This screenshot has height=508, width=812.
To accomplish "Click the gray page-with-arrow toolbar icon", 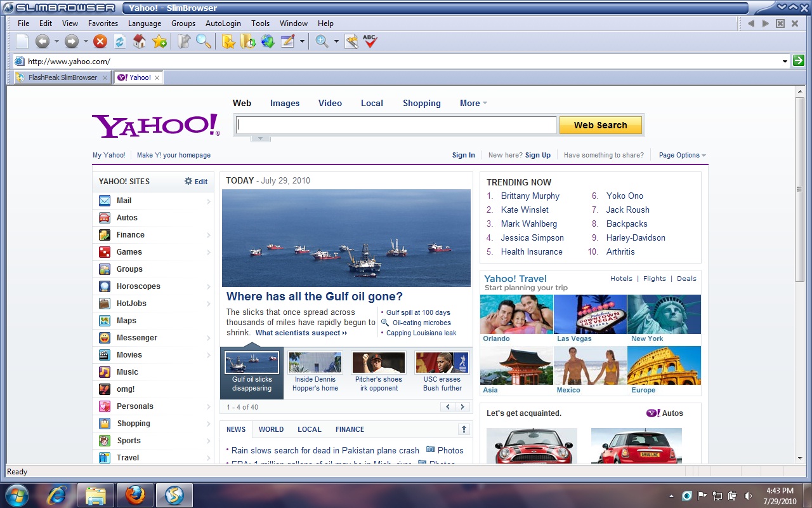I will [184, 41].
